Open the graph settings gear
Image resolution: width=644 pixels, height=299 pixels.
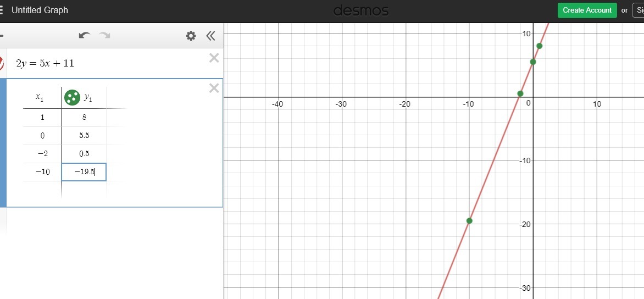[191, 36]
